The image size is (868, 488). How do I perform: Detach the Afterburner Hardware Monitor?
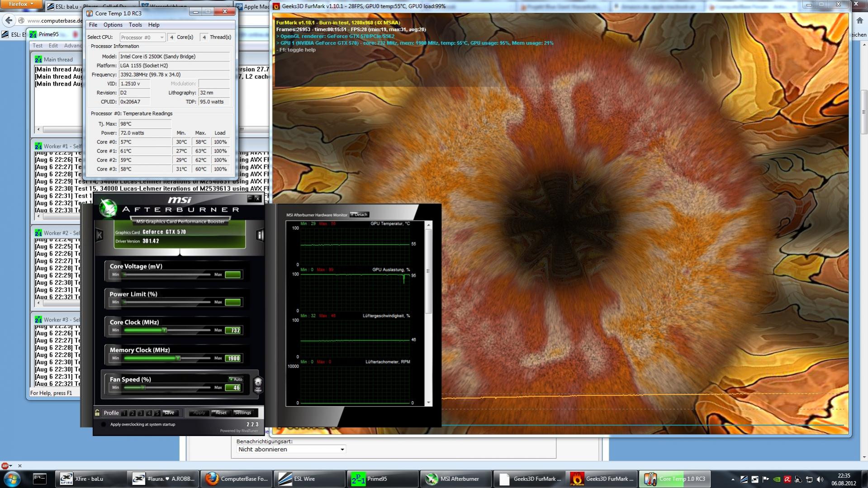pyautogui.click(x=360, y=215)
